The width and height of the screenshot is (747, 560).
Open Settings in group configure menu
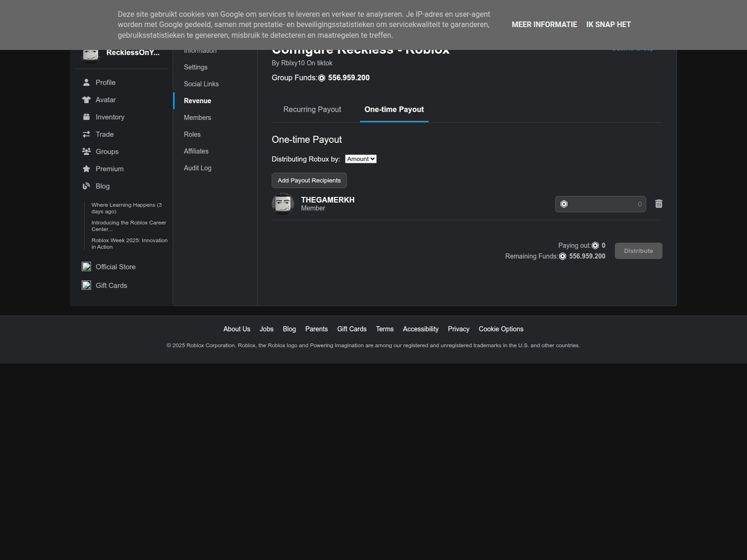pos(196,67)
